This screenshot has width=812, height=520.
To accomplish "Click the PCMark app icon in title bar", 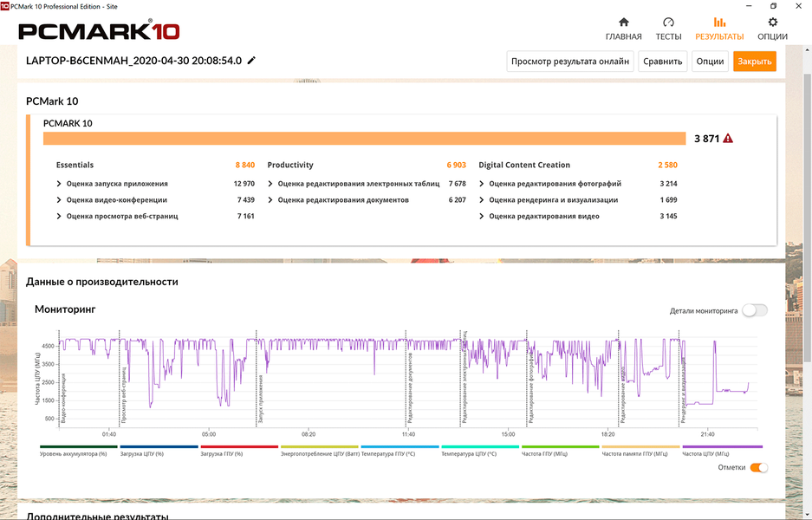I will (x=4, y=6).
